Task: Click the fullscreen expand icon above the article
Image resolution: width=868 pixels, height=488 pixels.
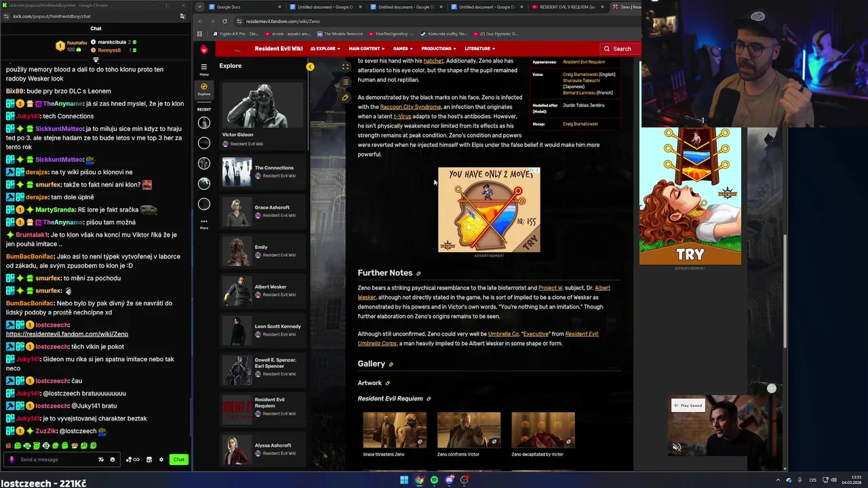Action: (345, 66)
